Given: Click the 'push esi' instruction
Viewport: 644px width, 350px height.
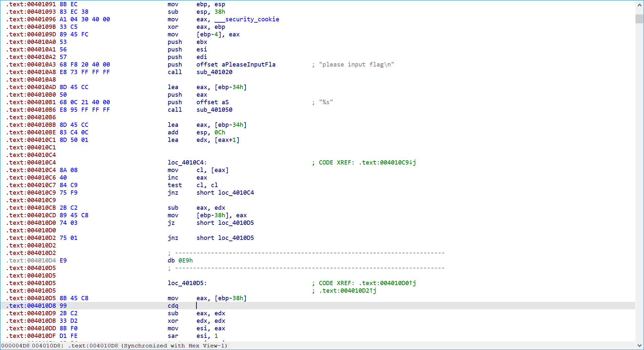Looking at the screenshot, I should point(187,49).
